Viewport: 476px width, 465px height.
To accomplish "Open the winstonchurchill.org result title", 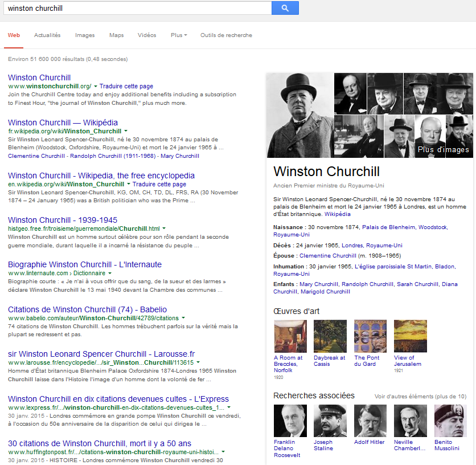I will pos(39,77).
